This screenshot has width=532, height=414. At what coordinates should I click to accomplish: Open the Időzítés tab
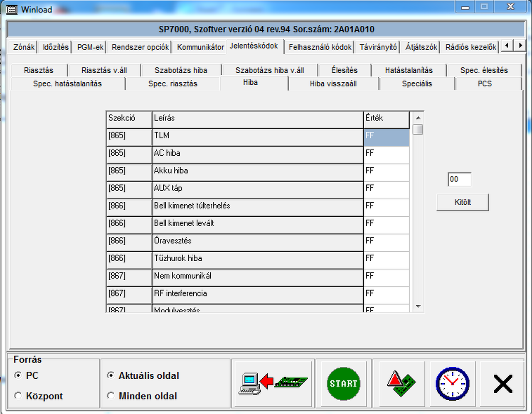coord(56,47)
